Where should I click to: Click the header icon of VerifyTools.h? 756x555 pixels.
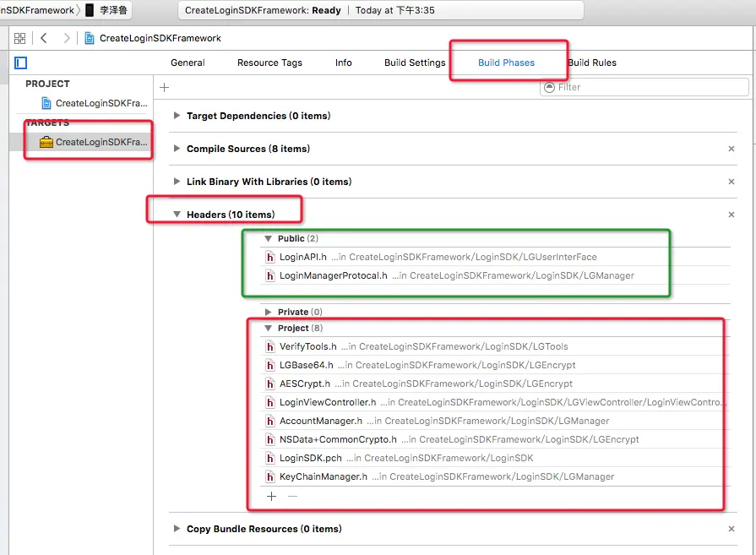click(x=270, y=346)
